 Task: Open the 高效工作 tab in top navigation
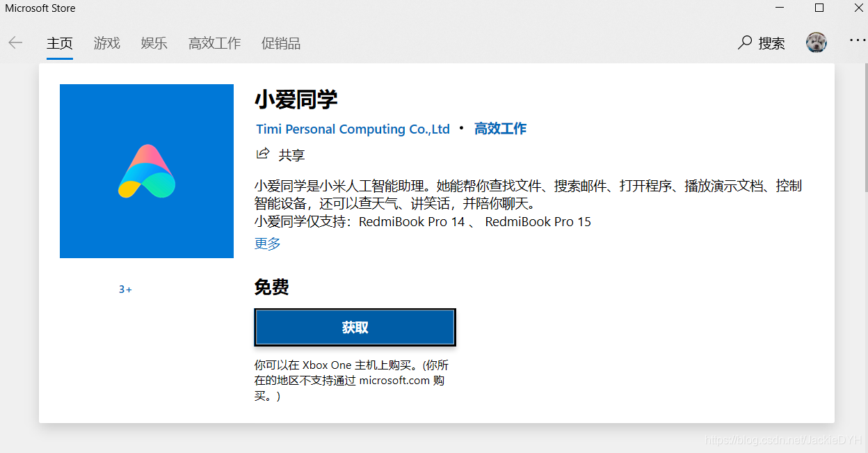[215, 43]
